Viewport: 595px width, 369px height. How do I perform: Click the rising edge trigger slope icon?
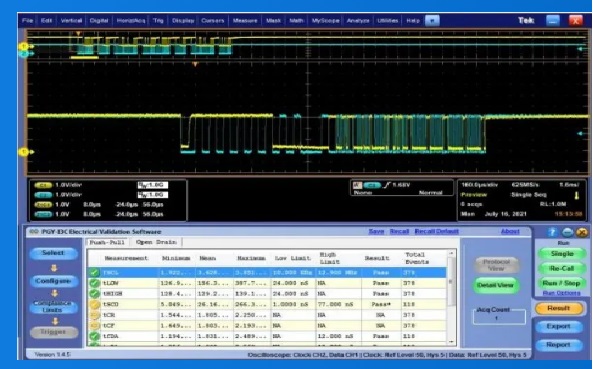point(387,185)
